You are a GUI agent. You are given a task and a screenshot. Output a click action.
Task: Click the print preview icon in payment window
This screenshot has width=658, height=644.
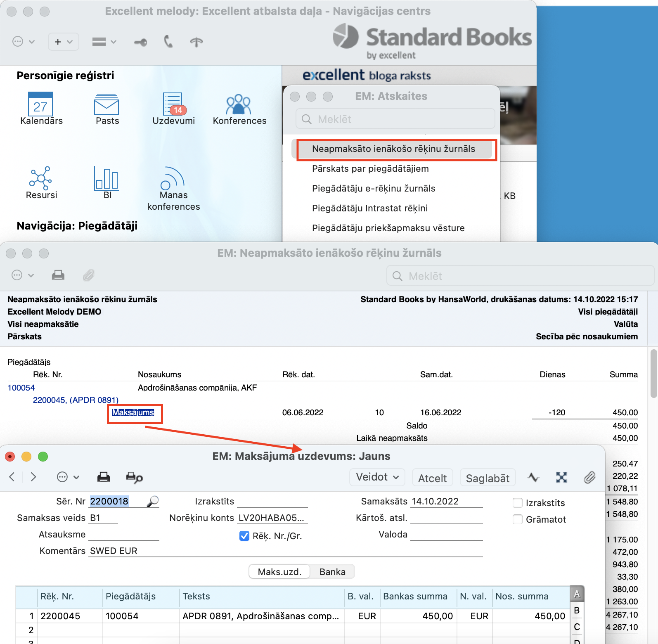pos(134,478)
